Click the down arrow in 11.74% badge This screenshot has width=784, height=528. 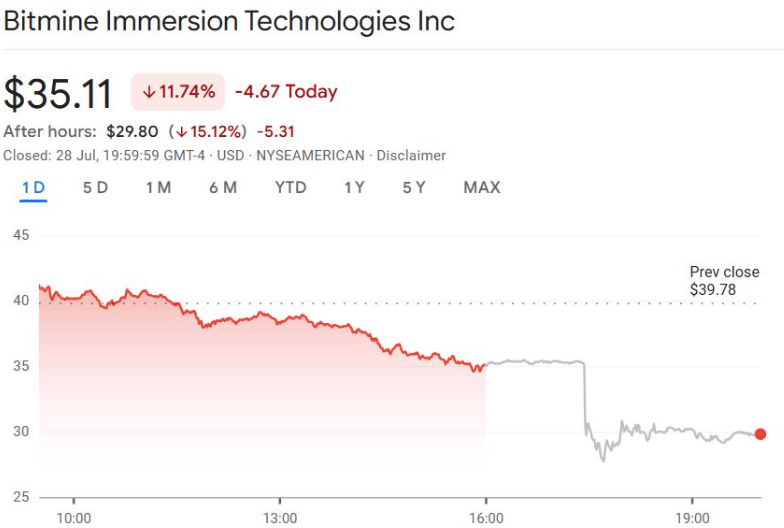point(149,92)
